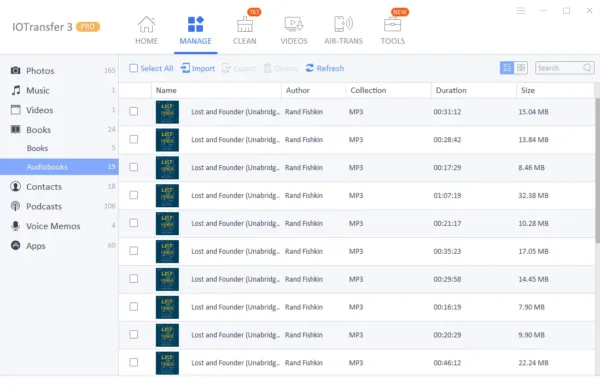This screenshot has height=391, width=600.
Task: Check the 7.90 MB audiobook row
Action: point(134,307)
